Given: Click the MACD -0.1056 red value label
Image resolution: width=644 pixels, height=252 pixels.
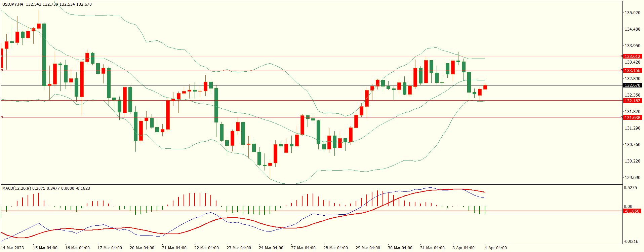Looking at the screenshot, I should [632, 211].
